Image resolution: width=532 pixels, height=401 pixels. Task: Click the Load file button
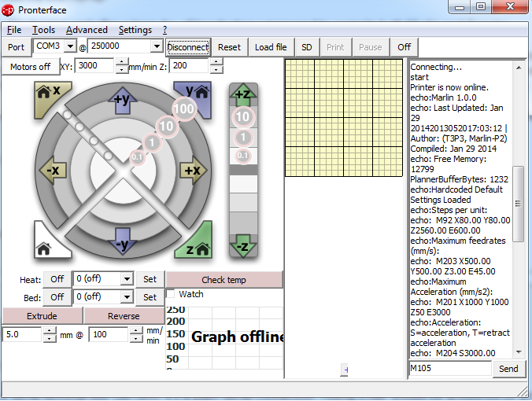[271, 47]
